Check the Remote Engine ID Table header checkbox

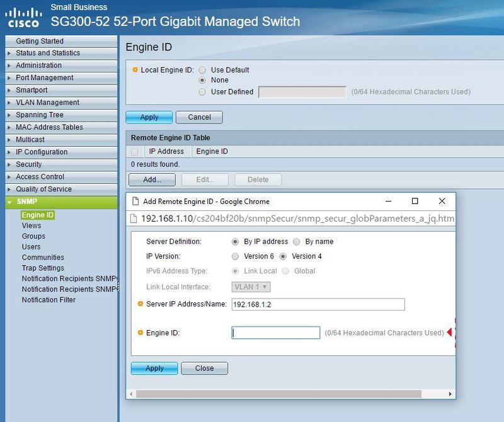[135, 151]
